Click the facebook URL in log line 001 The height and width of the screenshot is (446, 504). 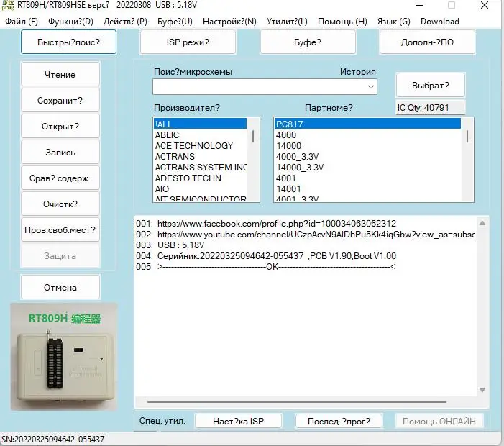[x=276, y=224]
